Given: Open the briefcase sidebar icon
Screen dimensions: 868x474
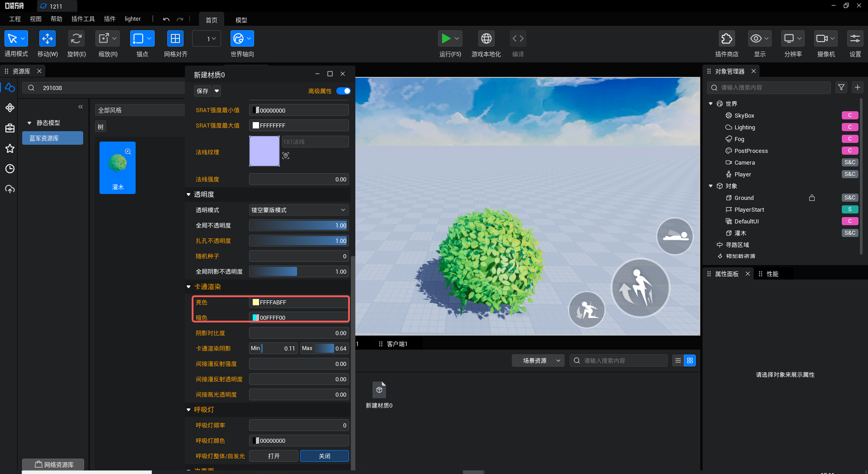Looking at the screenshot, I should pyautogui.click(x=10, y=128).
